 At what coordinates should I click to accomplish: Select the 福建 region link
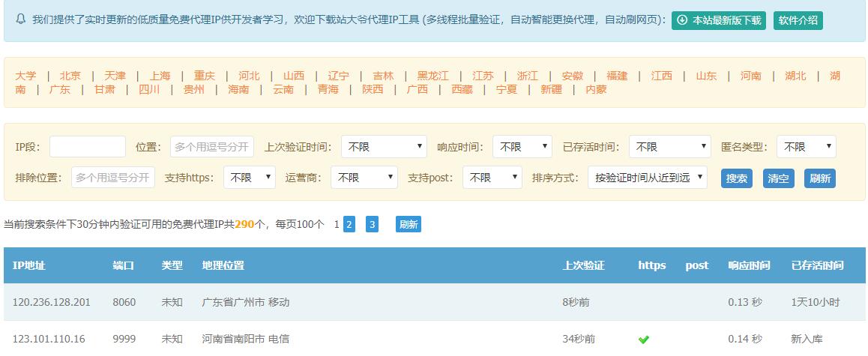617,76
